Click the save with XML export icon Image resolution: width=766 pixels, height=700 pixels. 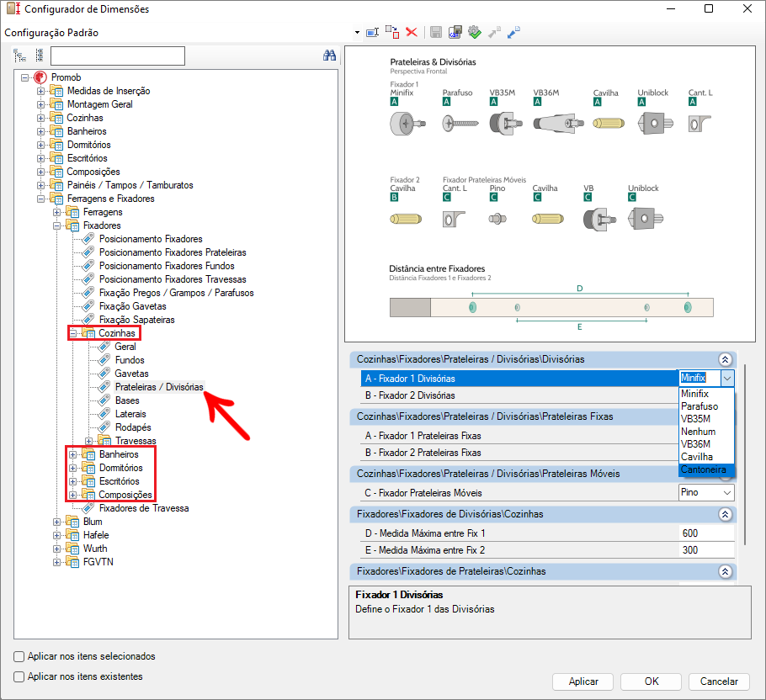click(x=455, y=32)
